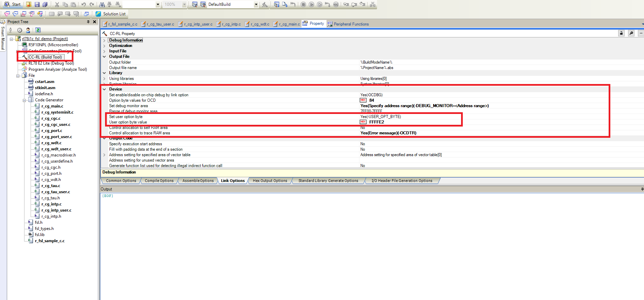Open the search text combo box dropdown
644x300 pixels.
(158, 4)
